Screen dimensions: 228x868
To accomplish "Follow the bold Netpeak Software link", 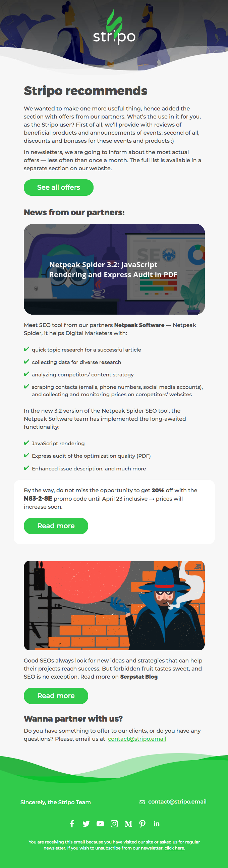I will pos(139,325).
